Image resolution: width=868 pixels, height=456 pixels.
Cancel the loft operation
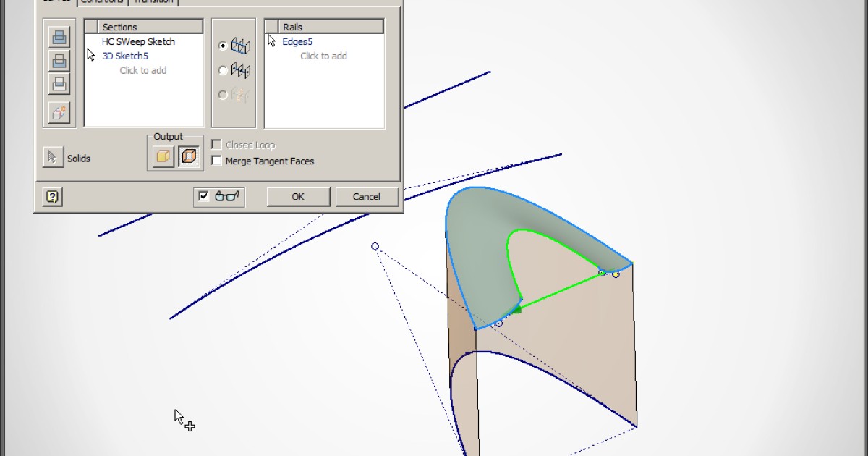pos(367,196)
